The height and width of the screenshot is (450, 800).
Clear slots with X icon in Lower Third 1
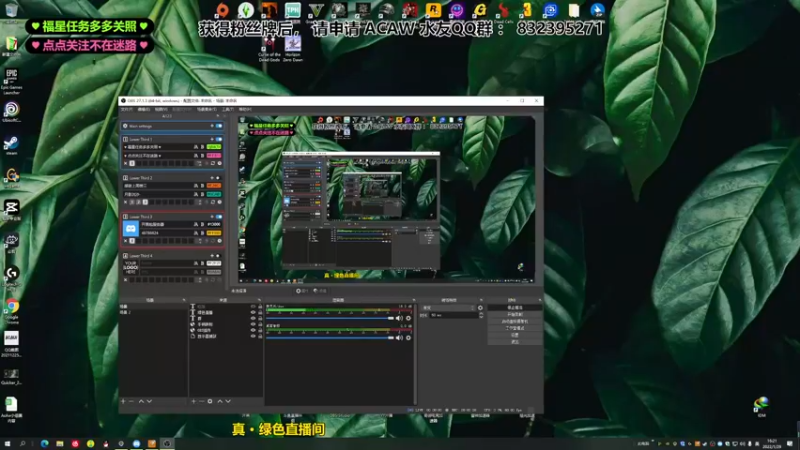pyautogui.click(x=126, y=163)
